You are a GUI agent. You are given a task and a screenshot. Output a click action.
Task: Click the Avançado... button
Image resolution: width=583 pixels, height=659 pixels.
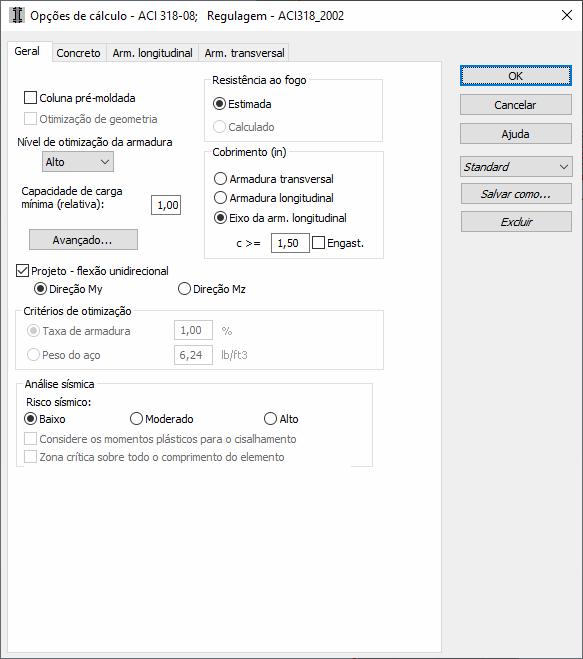point(83,240)
